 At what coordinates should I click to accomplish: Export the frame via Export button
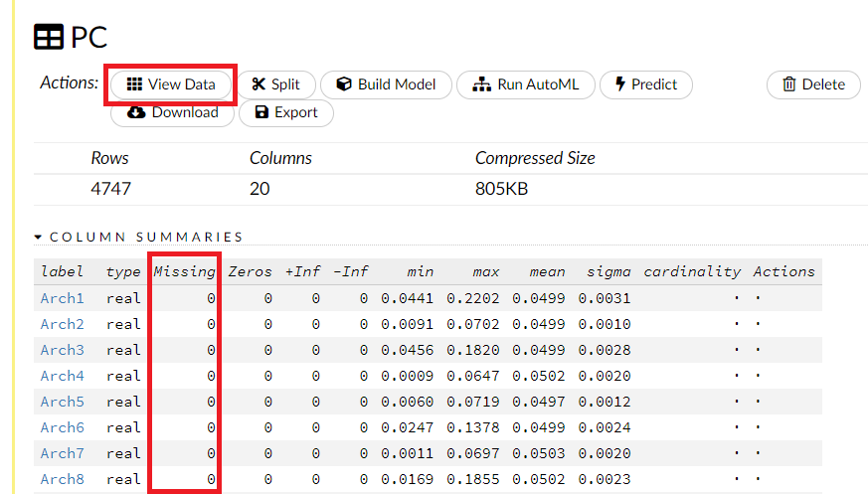[x=286, y=112]
